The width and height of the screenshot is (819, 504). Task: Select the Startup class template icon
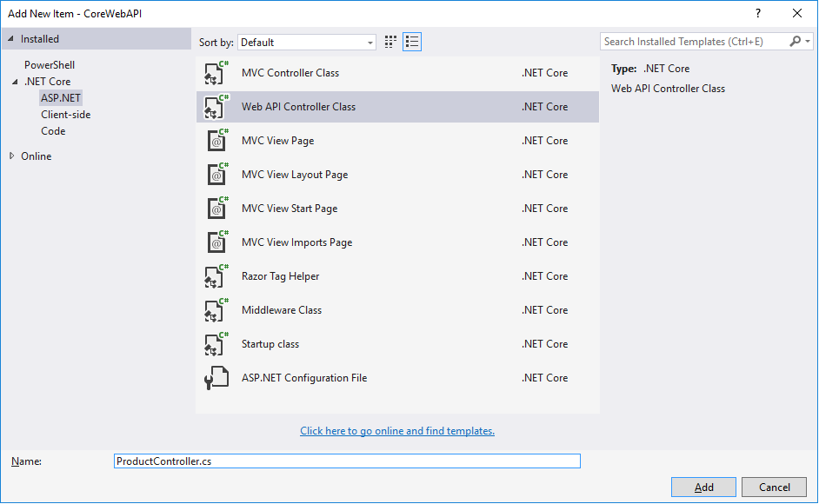click(x=216, y=344)
